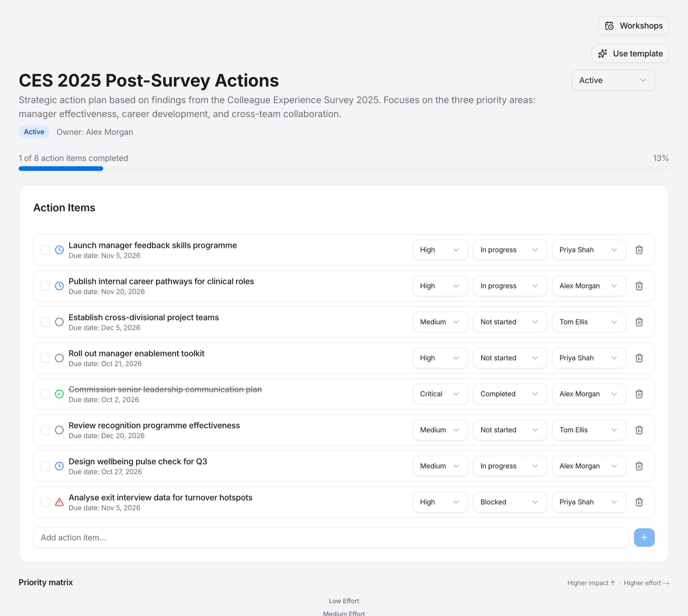688x616 pixels.
Task: Check the box for Roll out manager enablement toolkit
Action: (x=45, y=358)
